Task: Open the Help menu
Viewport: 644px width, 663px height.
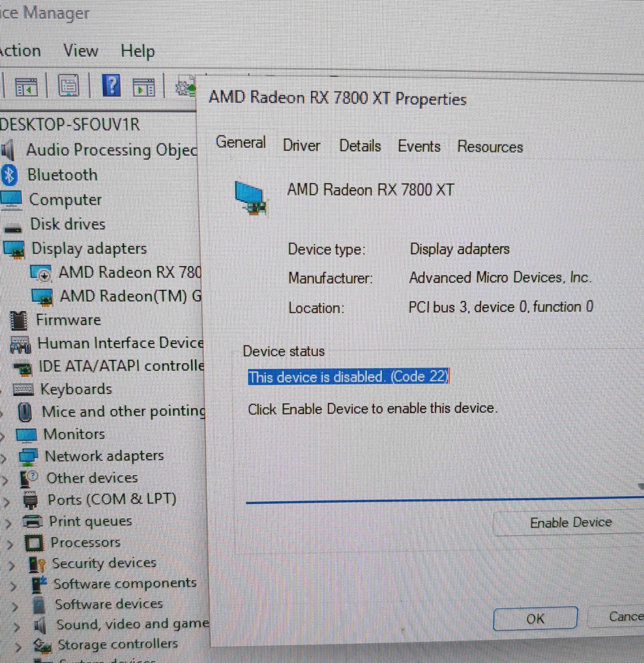Action: (x=138, y=52)
